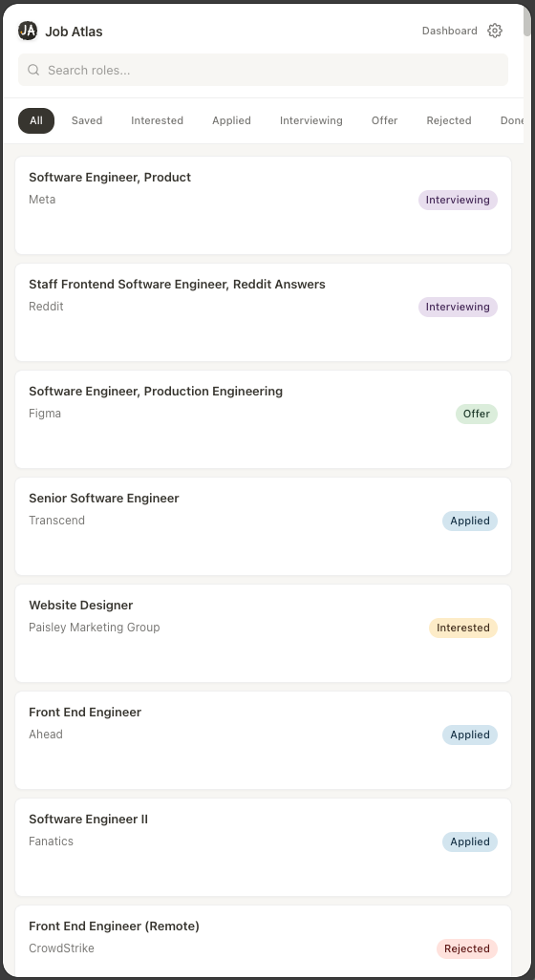Open Front End Engineer (Remote) title
The width and height of the screenshot is (535, 980).
[x=114, y=926]
